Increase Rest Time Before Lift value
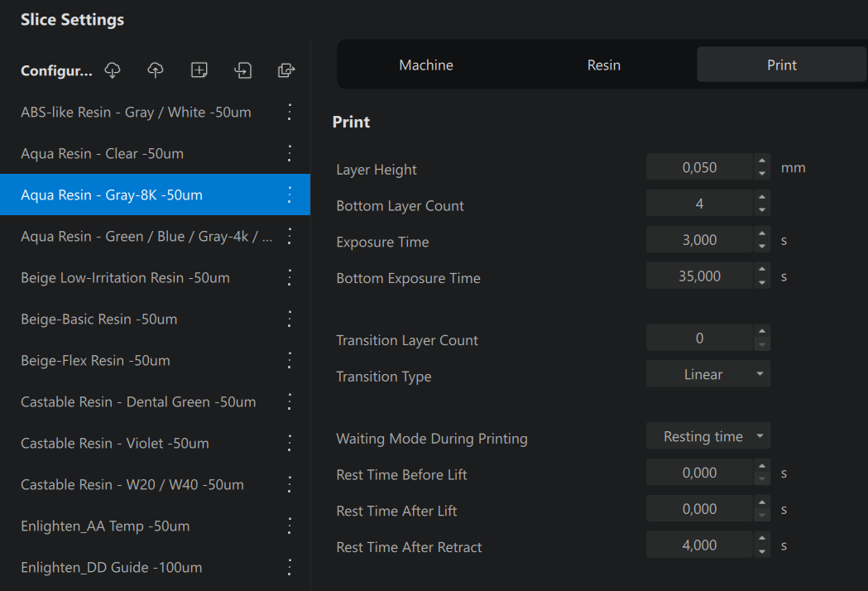 click(762, 466)
